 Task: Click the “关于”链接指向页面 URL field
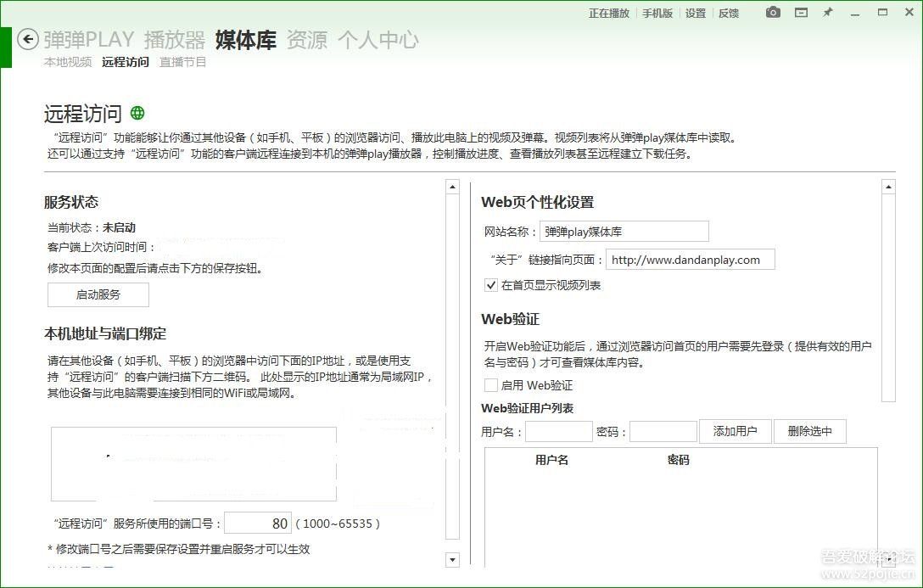coord(691,260)
